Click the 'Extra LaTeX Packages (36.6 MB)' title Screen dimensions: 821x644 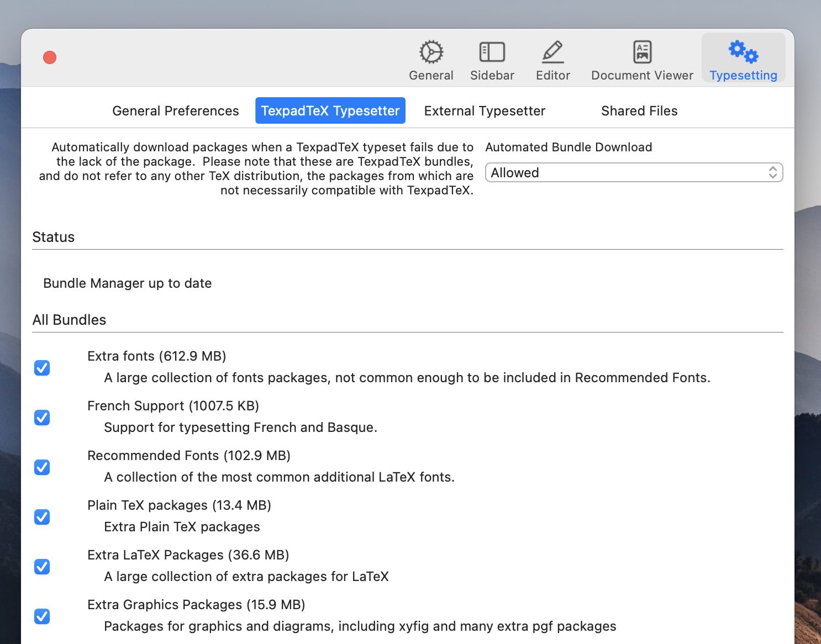188,555
